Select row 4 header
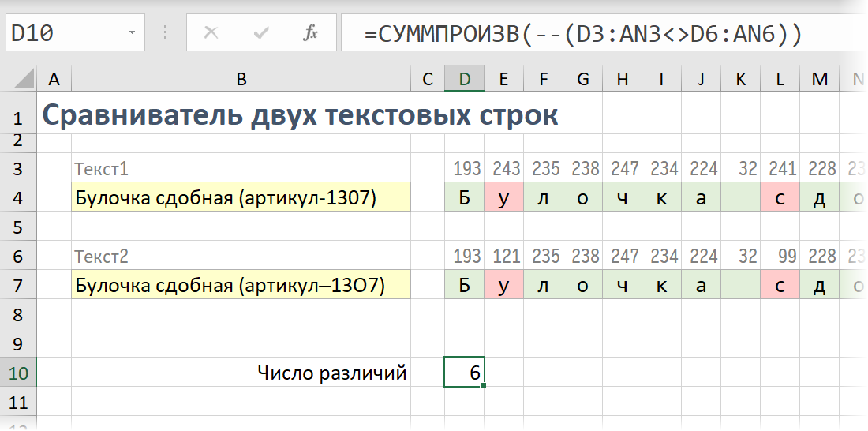The image size is (868, 431). pyautogui.click(x=18, y=197)
